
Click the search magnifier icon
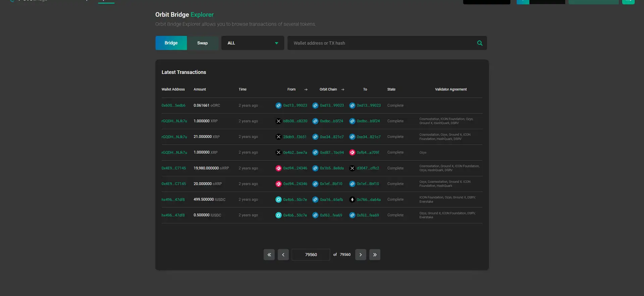coord(480,43)
